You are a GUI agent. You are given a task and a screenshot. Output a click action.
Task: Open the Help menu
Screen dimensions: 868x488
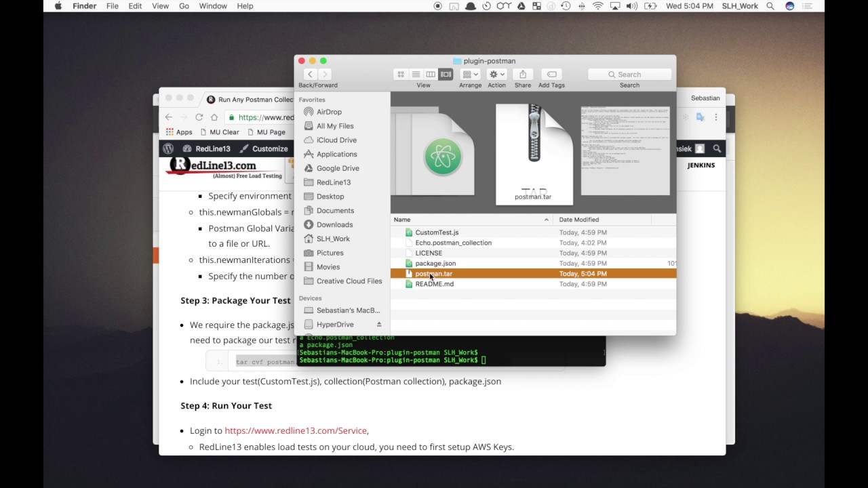click(x=245, y=6)
